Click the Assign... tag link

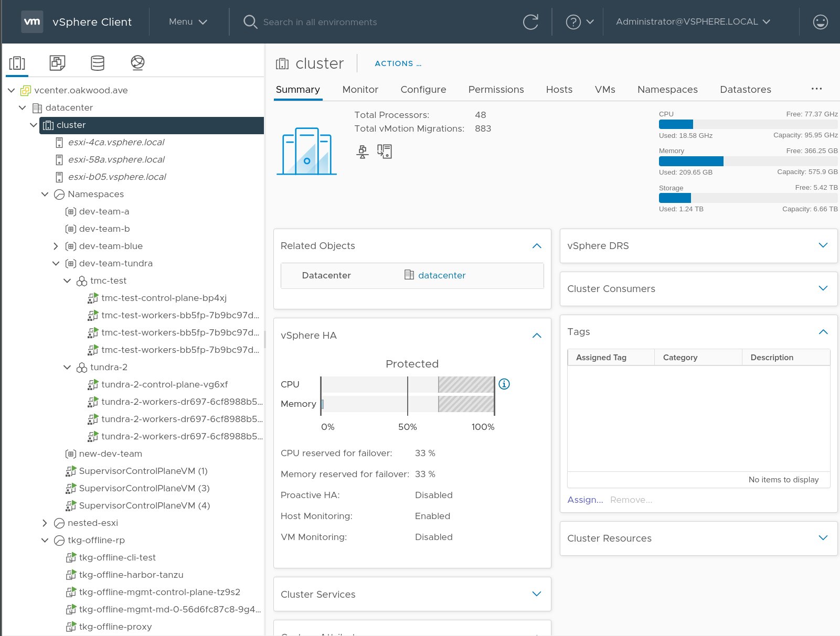585,500
